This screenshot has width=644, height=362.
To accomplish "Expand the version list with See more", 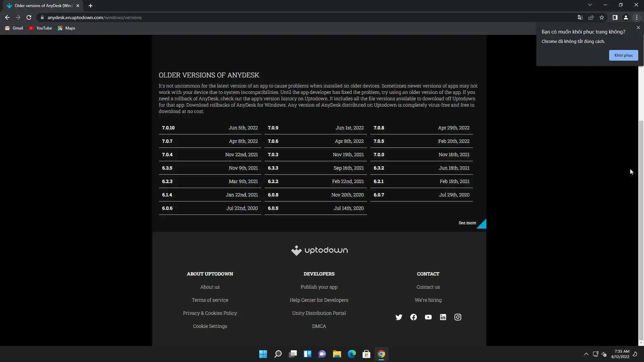I will 467,223.
